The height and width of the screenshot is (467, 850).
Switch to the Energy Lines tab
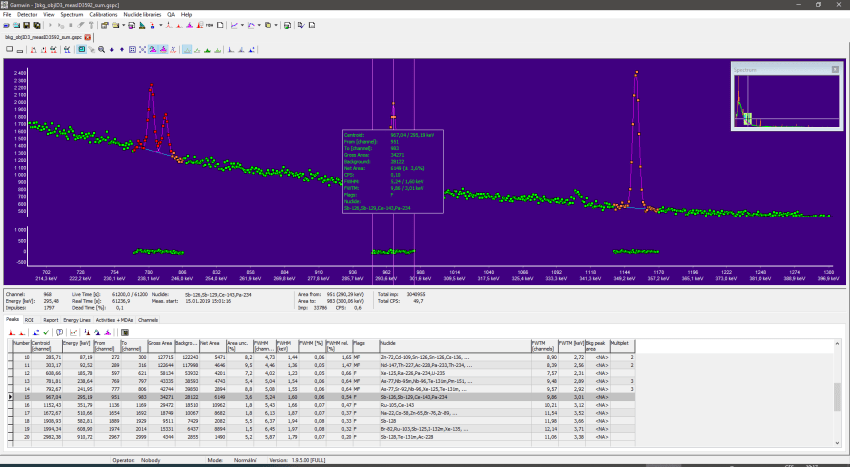[77, 320]
